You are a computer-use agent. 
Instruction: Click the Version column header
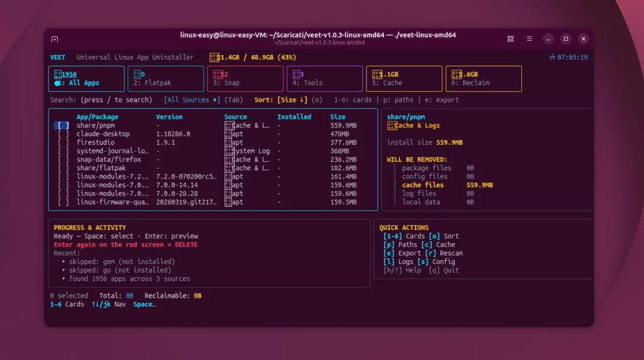(169, 117)
